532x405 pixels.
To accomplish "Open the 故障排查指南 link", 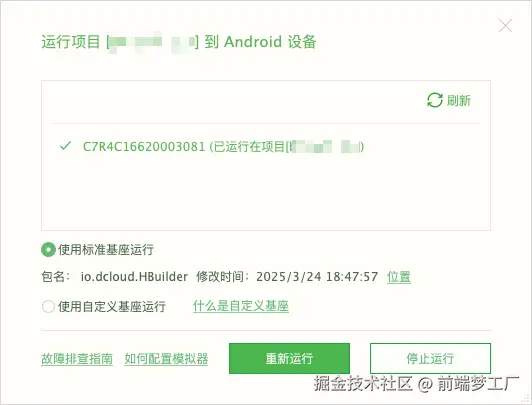I will click(77, 359).
